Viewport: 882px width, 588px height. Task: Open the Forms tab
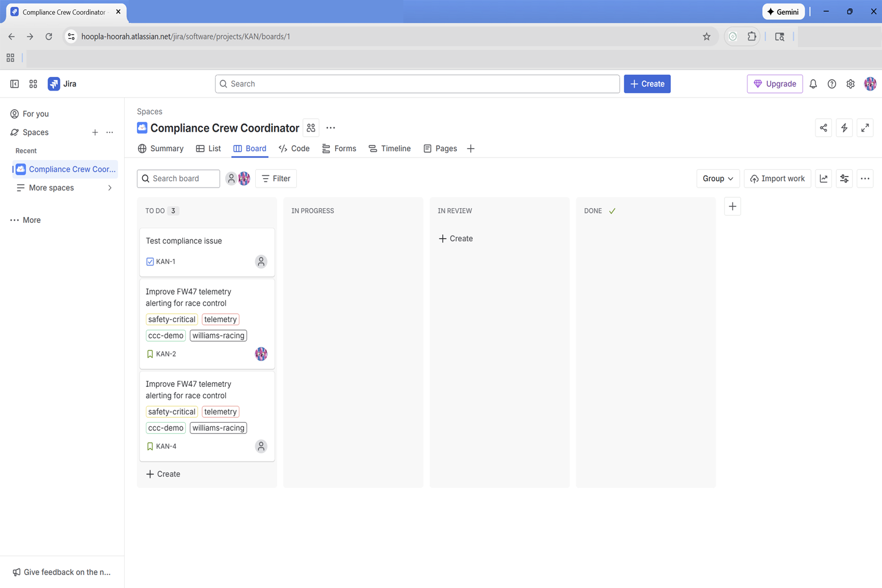339,149
